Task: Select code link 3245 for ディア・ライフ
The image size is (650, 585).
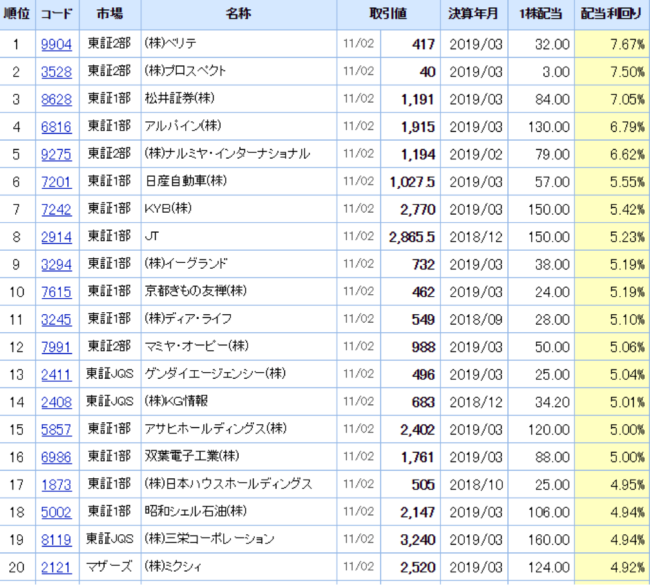Action: [56, 319]
